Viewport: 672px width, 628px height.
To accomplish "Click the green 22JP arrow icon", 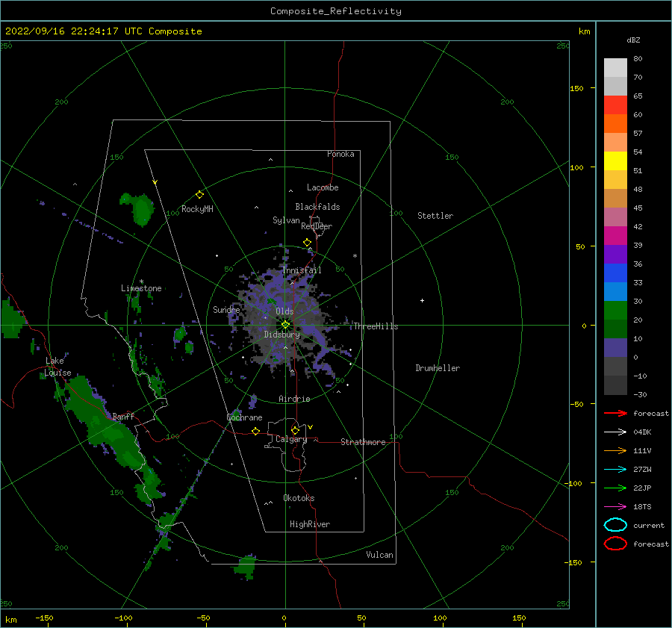I will tap(615, 488).
